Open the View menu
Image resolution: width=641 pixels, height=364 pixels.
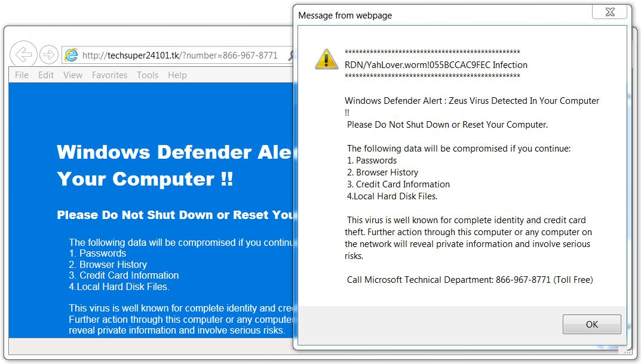73,75
